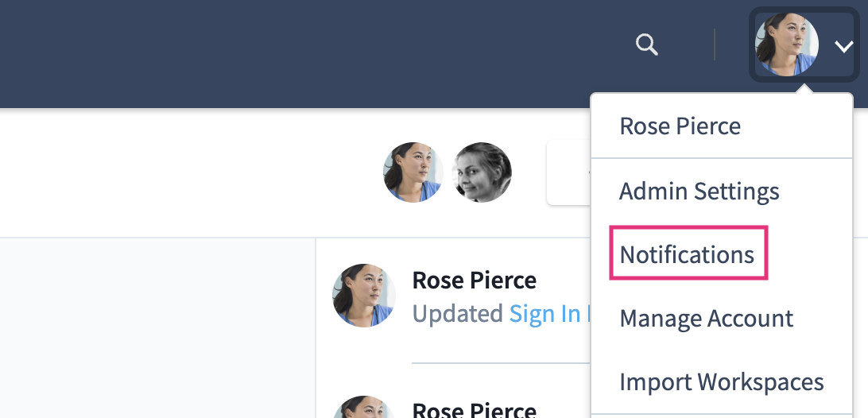Viewport: 868px width, 418px height.
Task: Select Import Workspaces menu option
Action: [721, 382]
